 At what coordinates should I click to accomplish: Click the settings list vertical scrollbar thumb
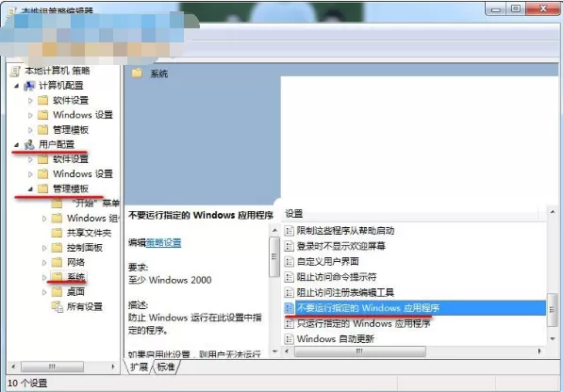point(553,310)
